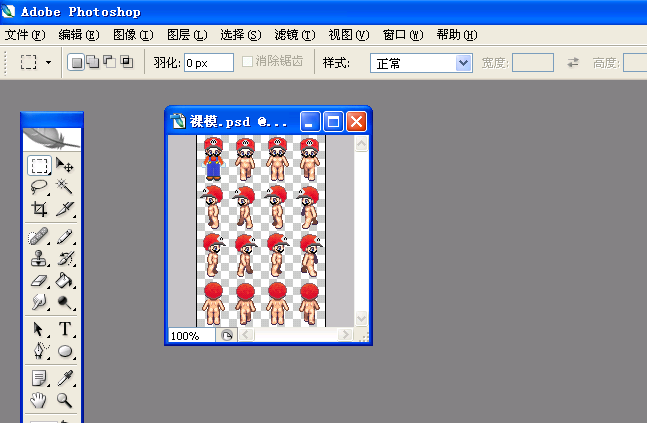The image size is (647, 423).
Task: Select the History Brush tool
Action: pyautogui.click(x=64, y=258)
